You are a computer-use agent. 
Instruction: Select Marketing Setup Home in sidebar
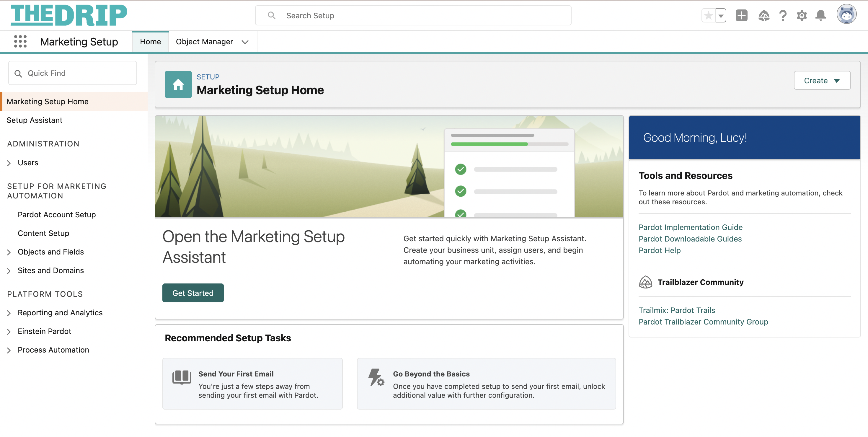(x=74, y=101)
